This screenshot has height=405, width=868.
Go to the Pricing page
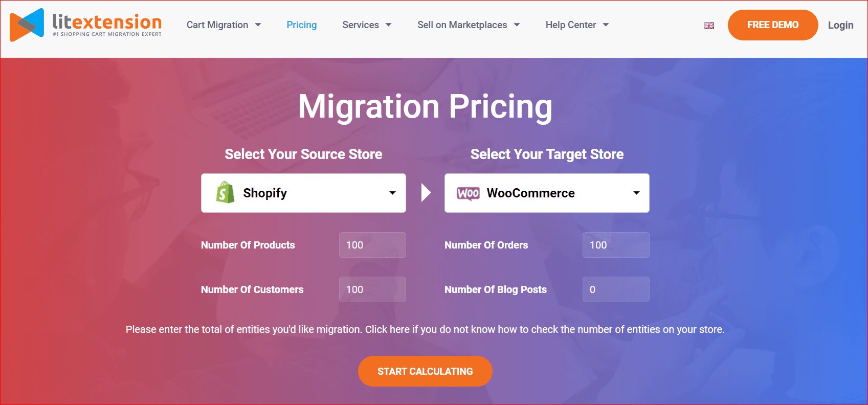point(301,25)
